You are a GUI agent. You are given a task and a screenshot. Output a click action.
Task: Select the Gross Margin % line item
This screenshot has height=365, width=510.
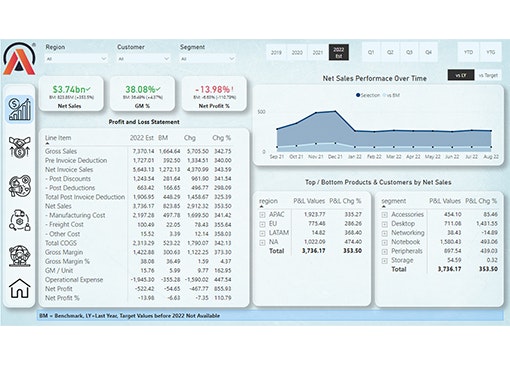(x=67, y=261)
